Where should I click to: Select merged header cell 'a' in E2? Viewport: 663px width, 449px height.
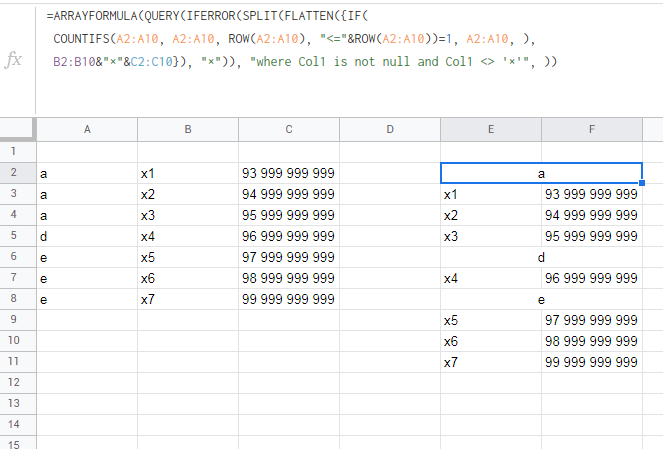541,173
